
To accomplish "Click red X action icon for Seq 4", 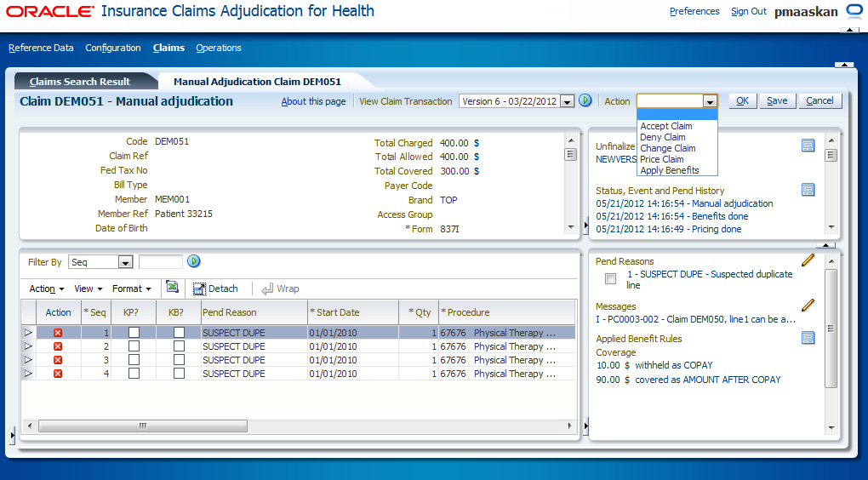I will pos(58,374).
